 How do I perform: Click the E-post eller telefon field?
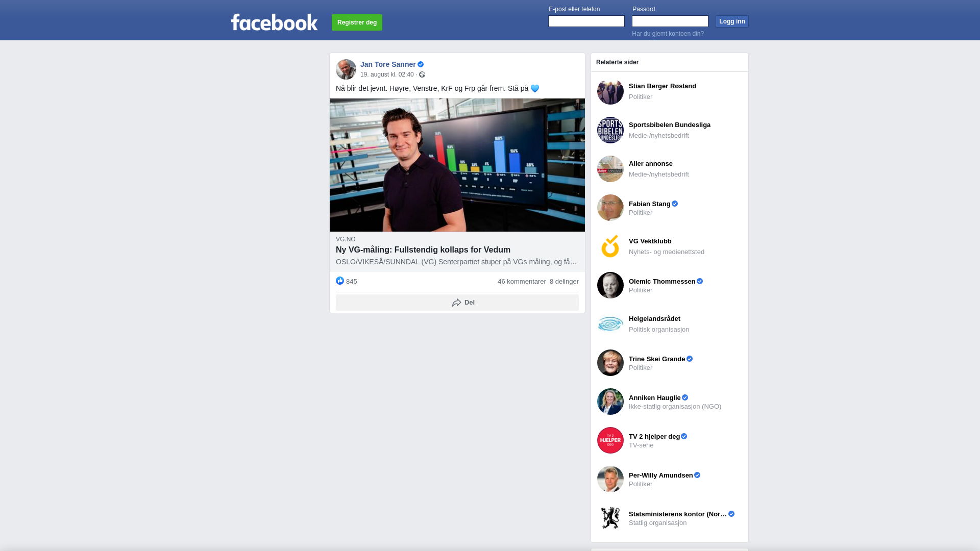(586, 21)
